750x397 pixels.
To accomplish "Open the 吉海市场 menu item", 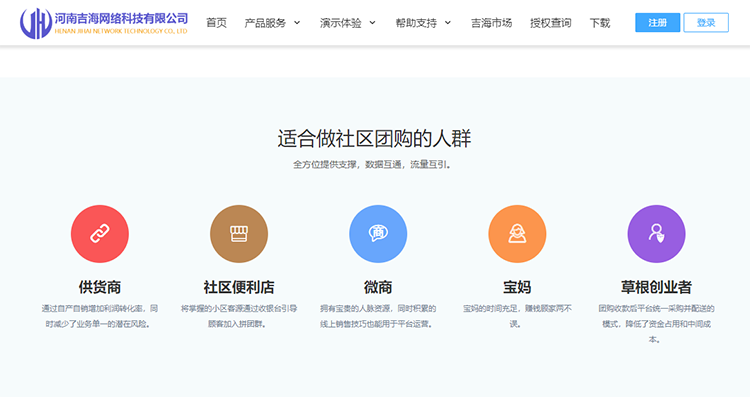I will click(x=491, y=22).
